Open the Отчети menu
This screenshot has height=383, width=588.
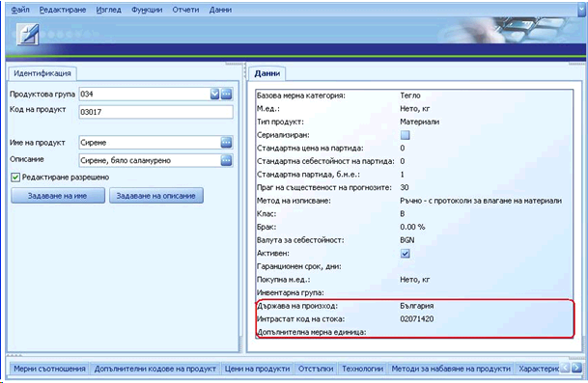pos(185,10)
